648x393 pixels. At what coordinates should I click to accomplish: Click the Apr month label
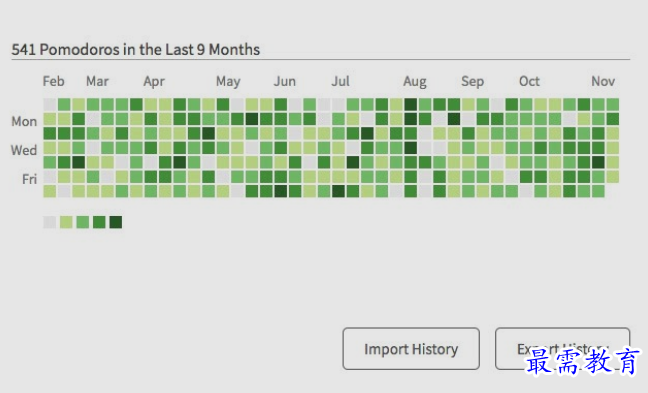(154, 82)
